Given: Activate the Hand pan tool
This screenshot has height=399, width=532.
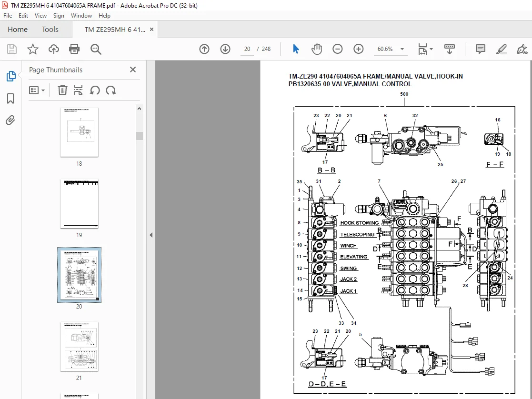Looking at the screenshot, I should tap(317, 49).
